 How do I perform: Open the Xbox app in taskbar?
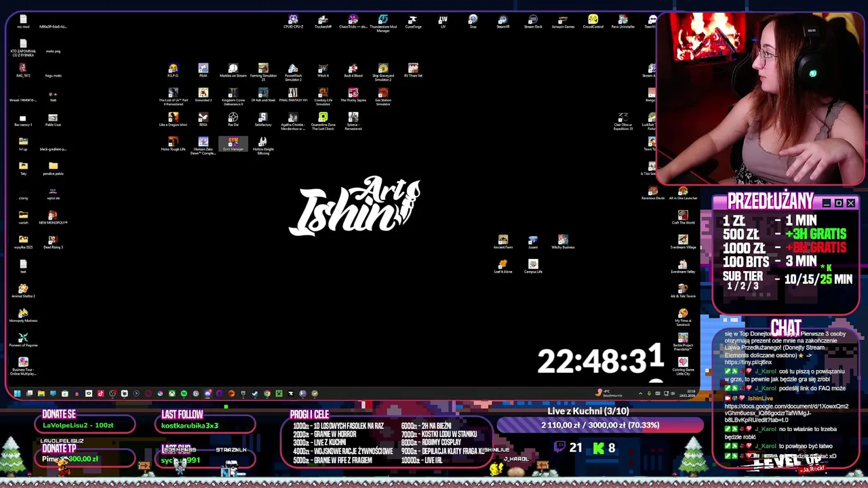click(x=172, y=393)
